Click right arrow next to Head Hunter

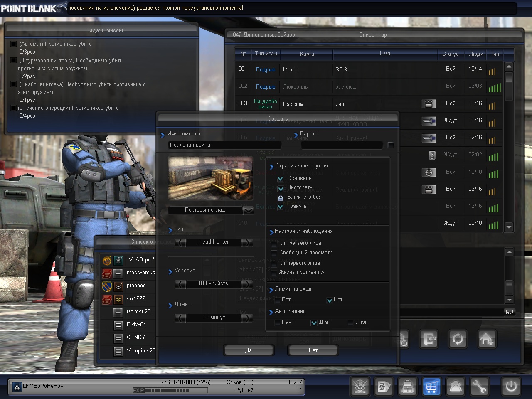pyautogui.click(x=247, y=242)
